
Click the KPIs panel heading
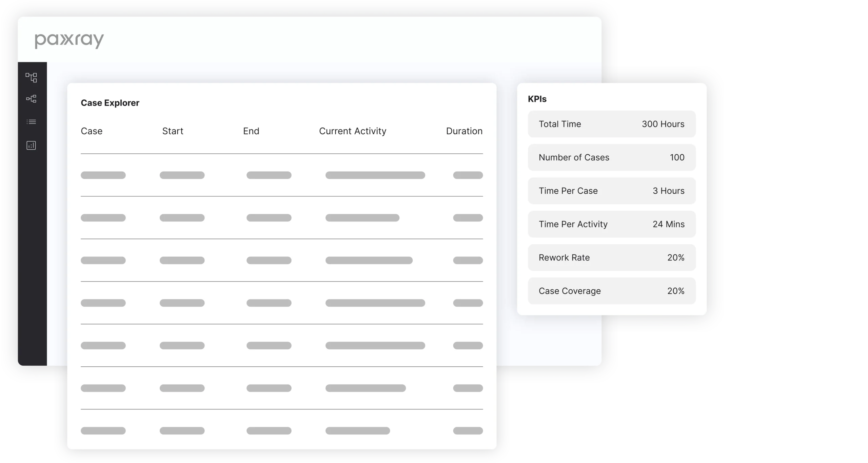tap(537, 99)
